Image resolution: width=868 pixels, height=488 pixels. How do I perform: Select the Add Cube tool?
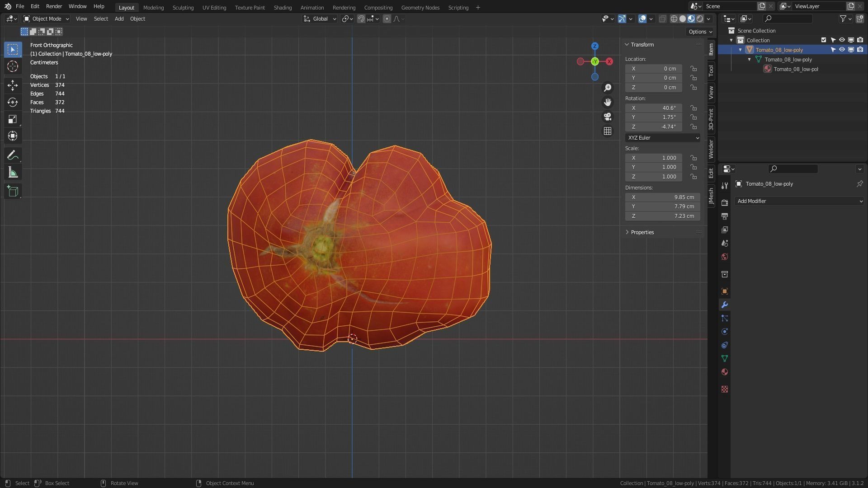click(13, 191)
